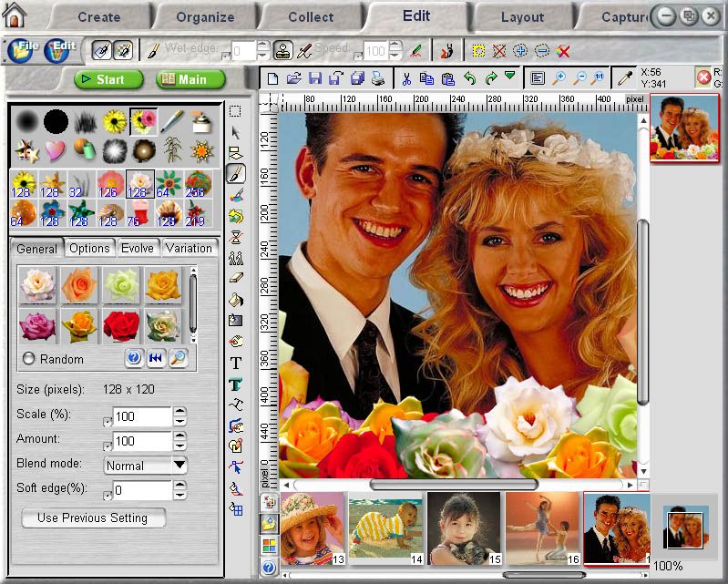Set zoom to actual size 1:1
The height and width of the screenshot is (584, 728).
coord(599,78)
